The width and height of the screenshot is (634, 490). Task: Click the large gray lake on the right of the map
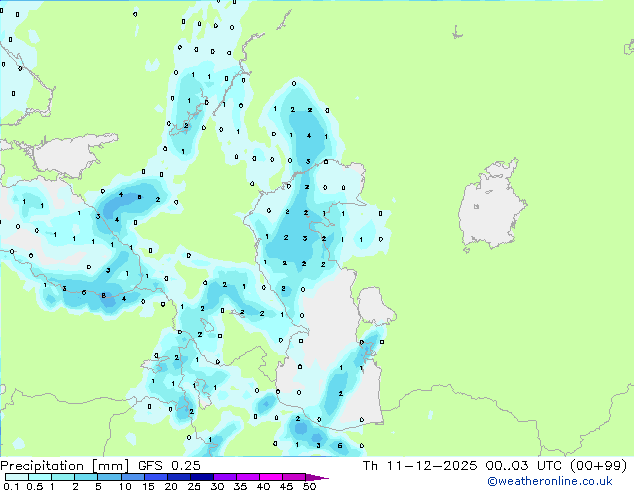pos(491,206)
